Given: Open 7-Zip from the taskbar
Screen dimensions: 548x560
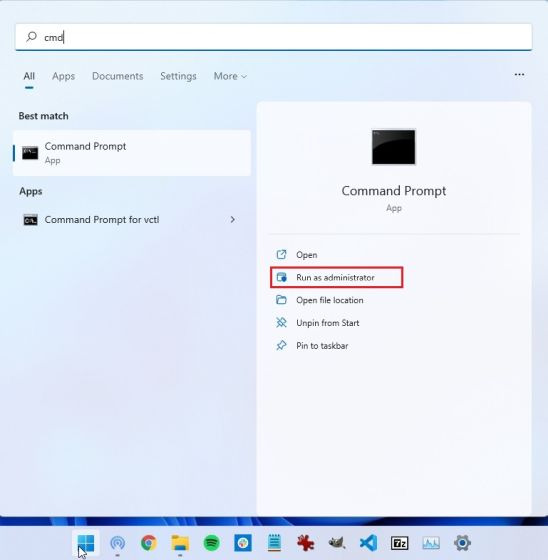Looking at the screenshot, I should [400, 543].
